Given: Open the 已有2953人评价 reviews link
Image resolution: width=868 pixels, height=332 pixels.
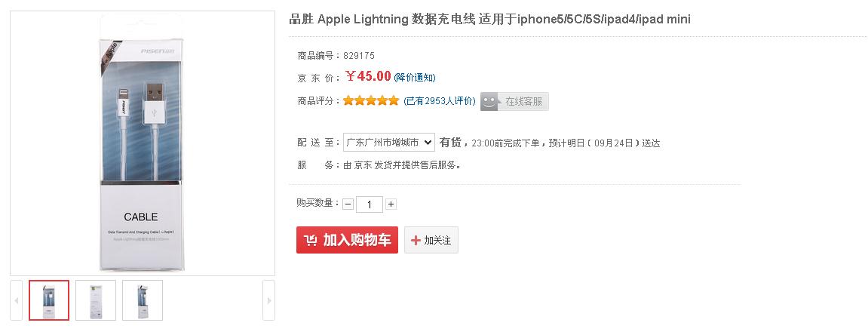Looking at the screenshot, I should click(440, 101).
